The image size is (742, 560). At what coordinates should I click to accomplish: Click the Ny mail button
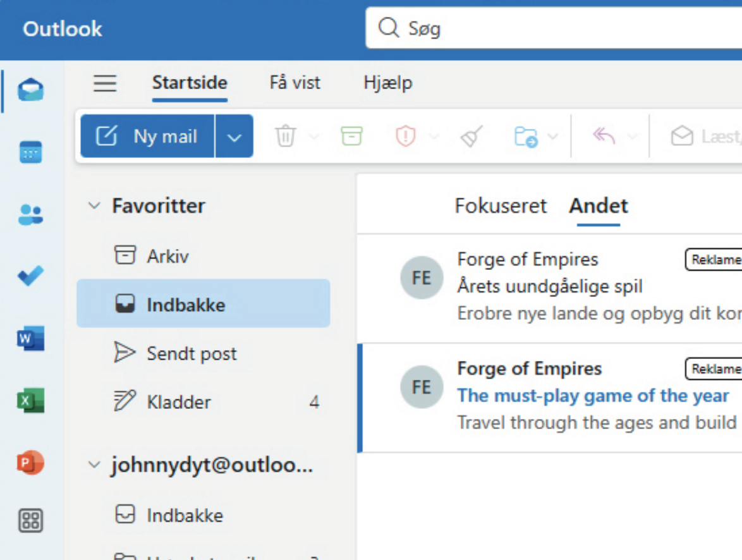tap(148, 137)
